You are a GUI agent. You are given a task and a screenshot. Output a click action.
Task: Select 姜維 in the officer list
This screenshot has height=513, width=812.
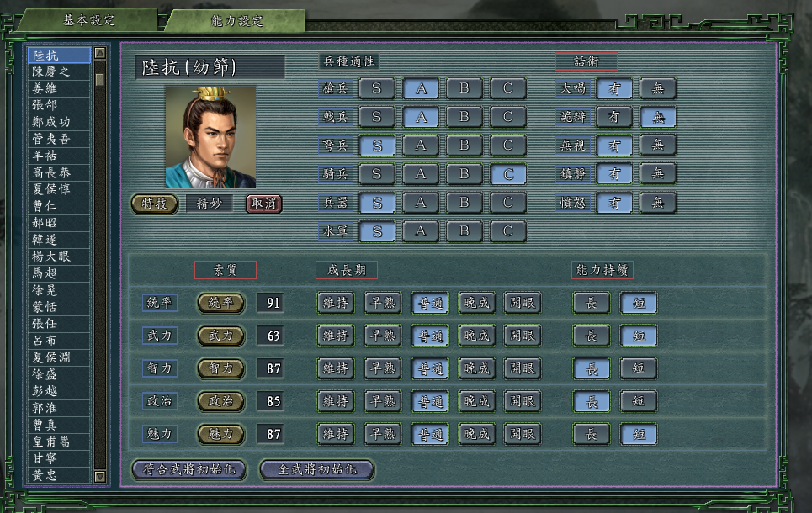click(x=59, y=88)
